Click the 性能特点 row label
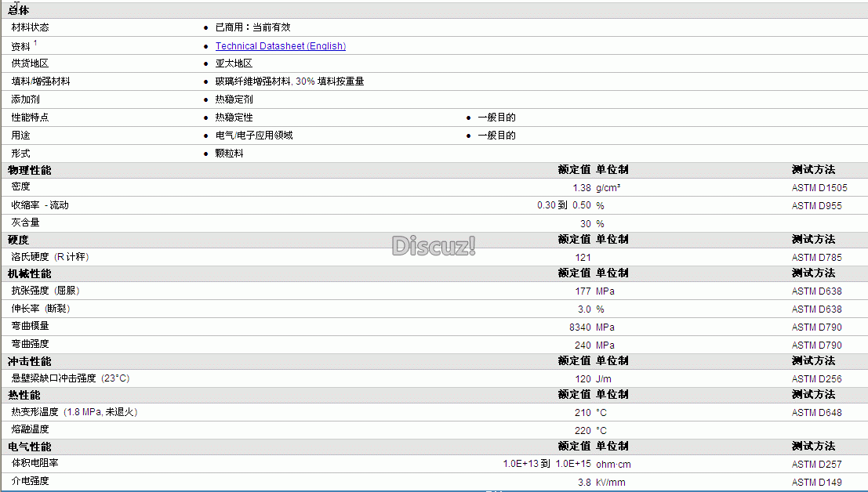The width and height of the screenshot is (868, 492). click(30, 118)
